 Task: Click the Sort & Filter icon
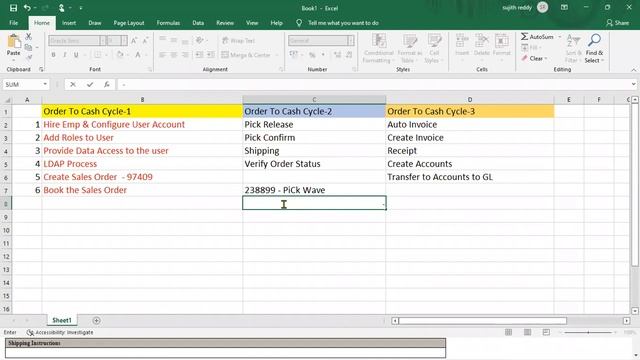click(x=573, y=41)
